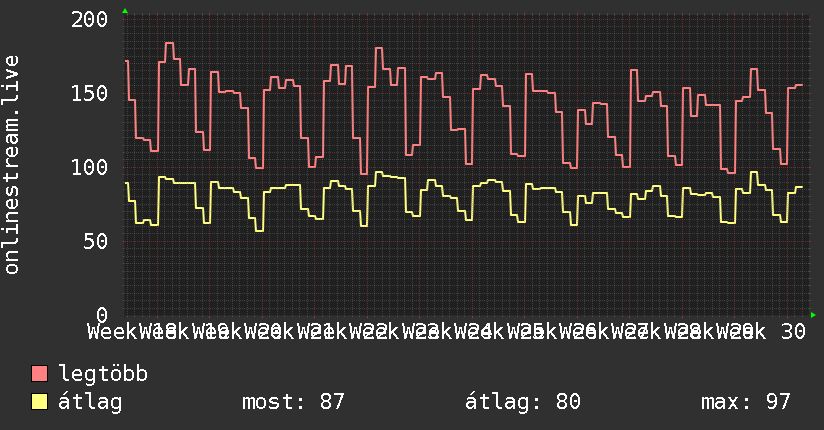Click the legtöbb legend label

tap(103, 374)
